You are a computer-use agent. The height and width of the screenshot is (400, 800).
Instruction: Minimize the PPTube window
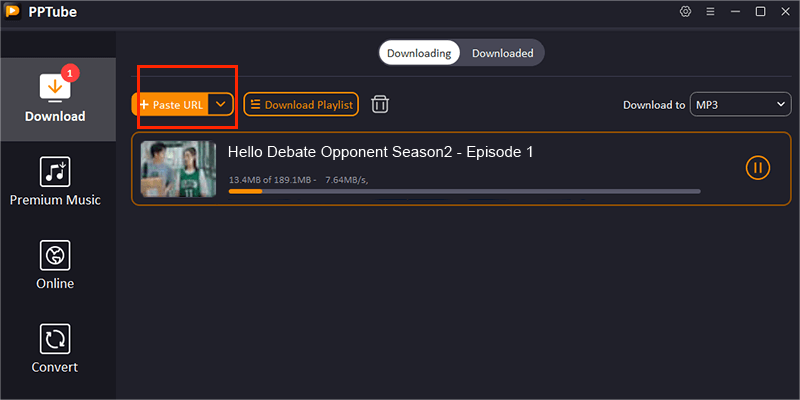tap(735, 12)
